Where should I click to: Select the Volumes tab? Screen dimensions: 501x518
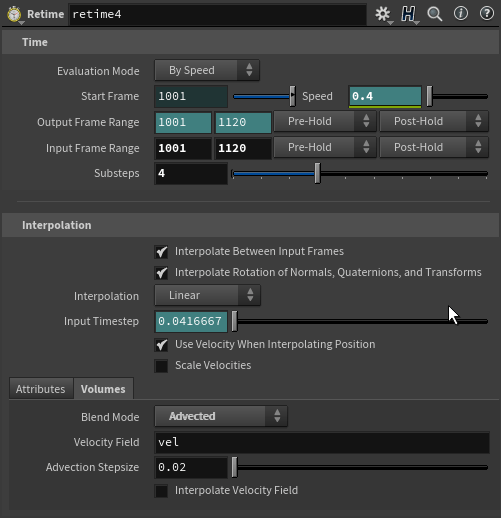pyautogui.click(x=103, y=389)
